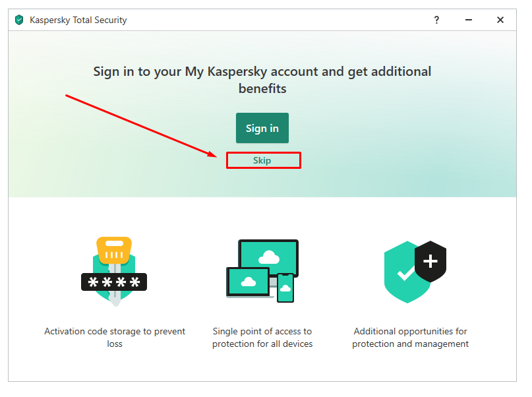The width and height of the screenshot is (532, 397).
Task: Open help via the question mark icon
Action: [x=436, y=20]
